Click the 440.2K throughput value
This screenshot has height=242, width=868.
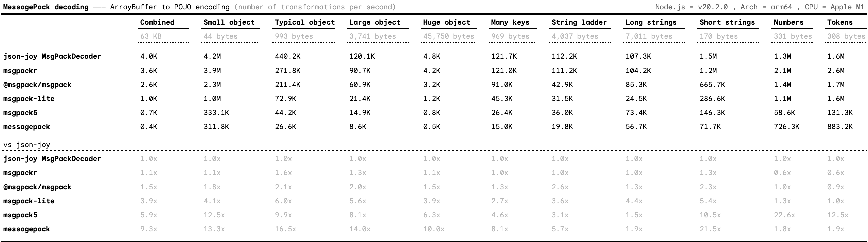coord(287,56)
